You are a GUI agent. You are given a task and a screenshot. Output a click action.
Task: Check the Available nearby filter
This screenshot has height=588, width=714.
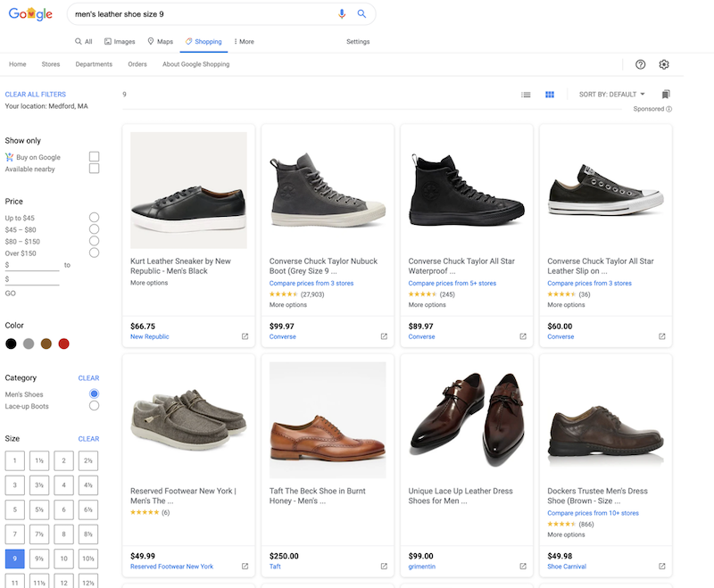click(94, 169)
